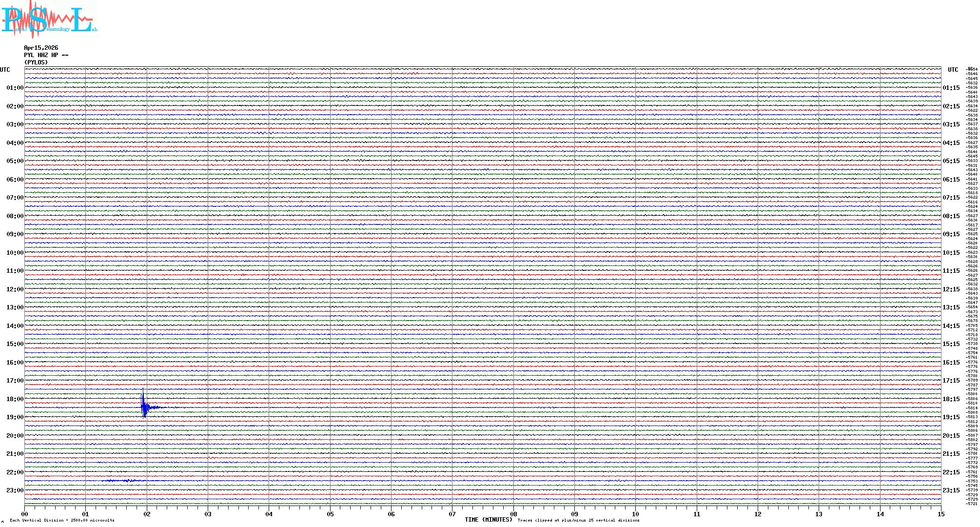The height and width of the screenshot is (527, 980).
Task: Click the small blue event near 22:00 trace
Action: click(122, 481)
